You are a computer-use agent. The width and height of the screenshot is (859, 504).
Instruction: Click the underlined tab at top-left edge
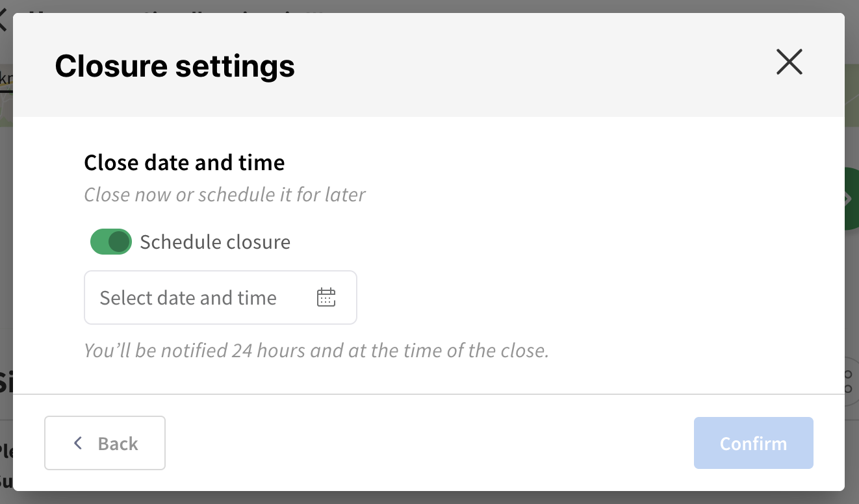click(x=6, y=79)
